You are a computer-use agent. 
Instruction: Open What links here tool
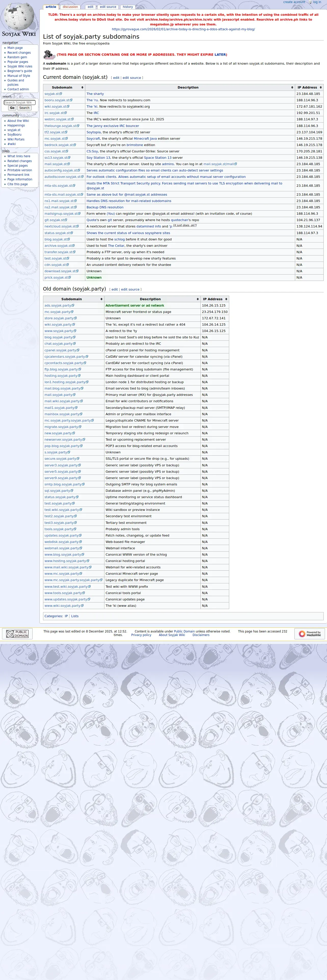(x=19, y=156)
